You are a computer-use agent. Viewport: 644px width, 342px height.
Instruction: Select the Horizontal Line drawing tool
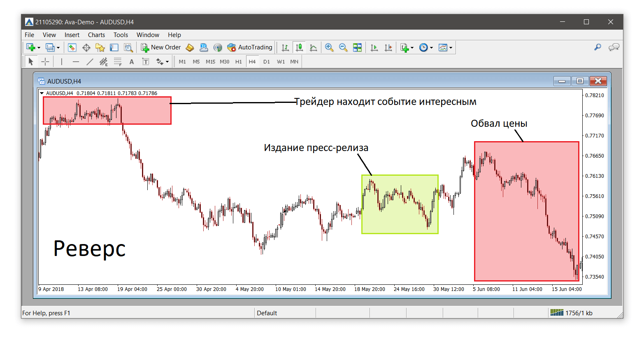pos(76,62)
